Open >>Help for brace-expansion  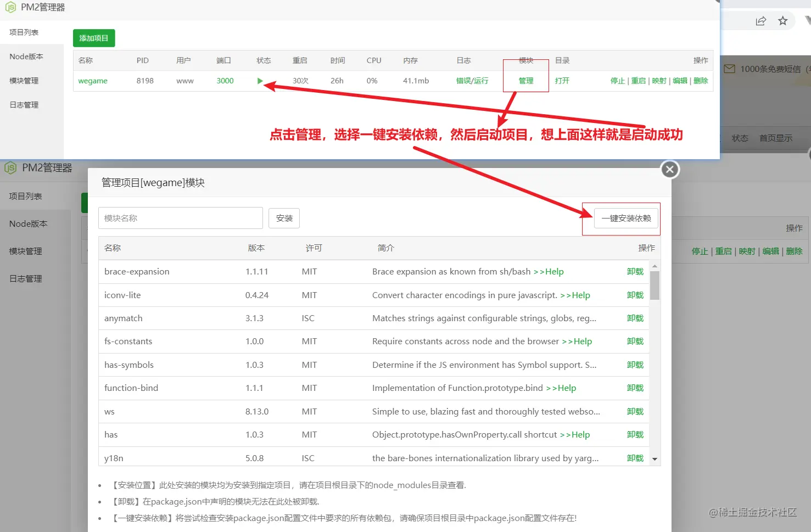(x=549, y=272)
